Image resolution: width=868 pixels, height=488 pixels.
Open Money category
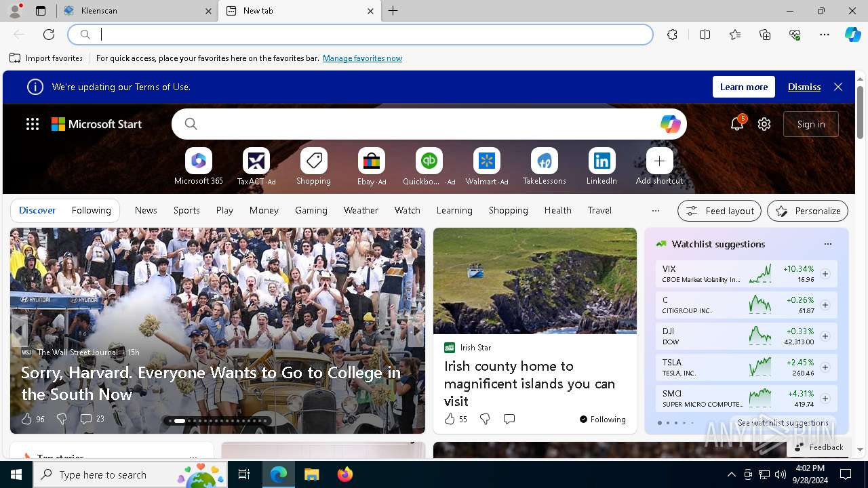tap(264, 210)
